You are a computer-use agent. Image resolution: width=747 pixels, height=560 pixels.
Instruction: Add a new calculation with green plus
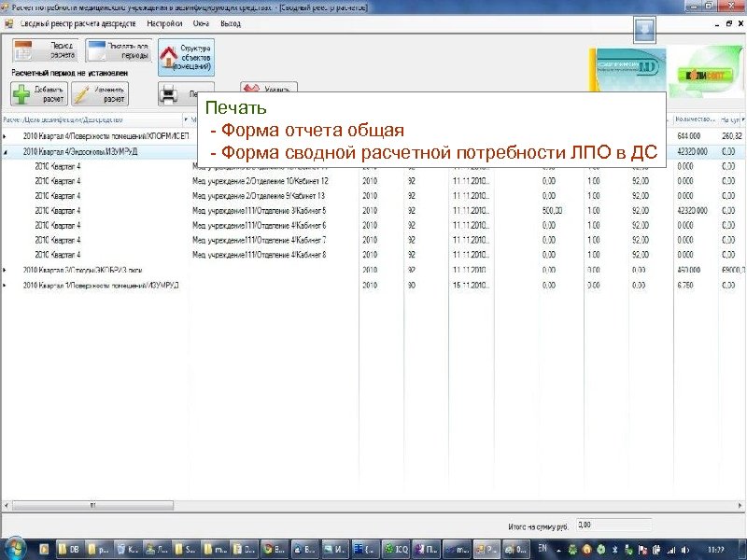pos(39,94)
